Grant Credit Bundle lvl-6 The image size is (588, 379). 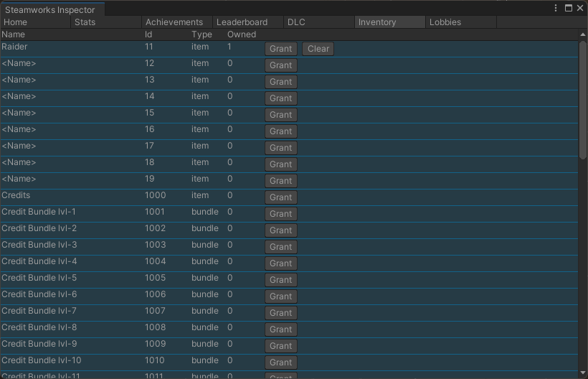point(281,296)
